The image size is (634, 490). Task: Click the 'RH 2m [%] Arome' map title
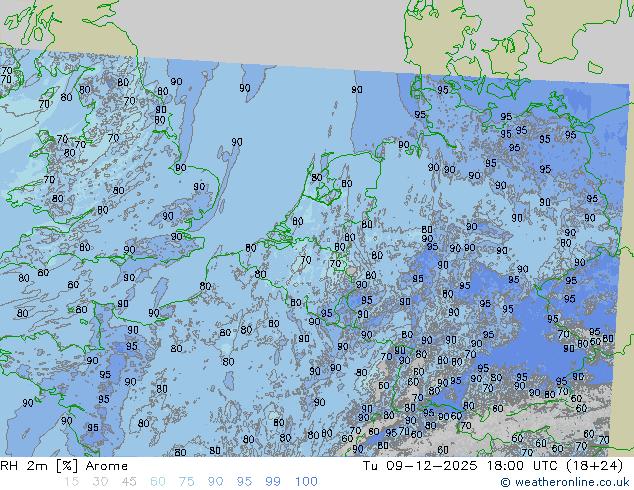click(x=64, y=466)
